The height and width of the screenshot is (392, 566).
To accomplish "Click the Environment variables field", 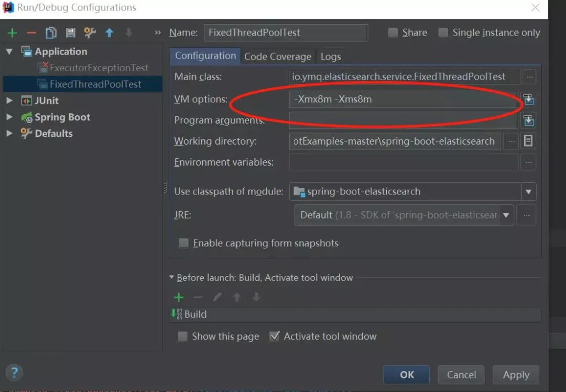I will (x=404, y=162).
